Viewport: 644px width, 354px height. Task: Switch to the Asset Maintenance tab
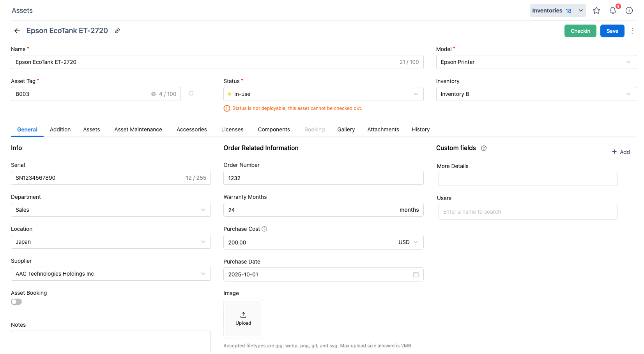click(x=138, y=129)
